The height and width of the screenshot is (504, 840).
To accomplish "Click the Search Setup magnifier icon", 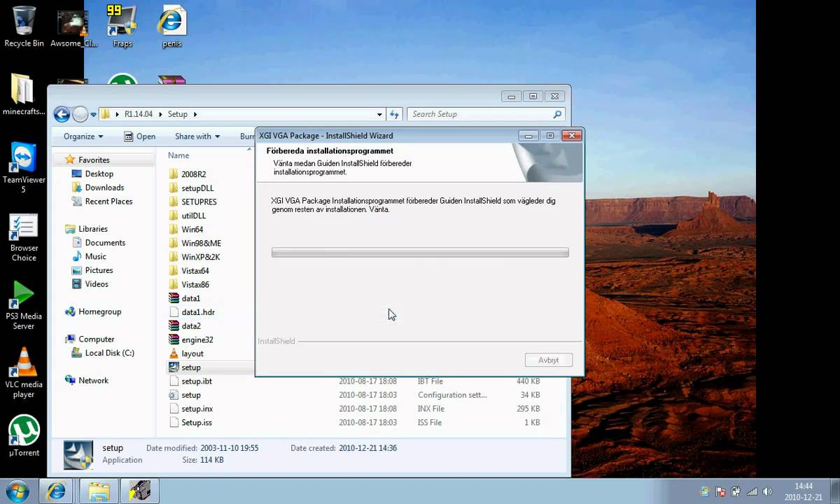I will pyautogui.click(x=557, y=114).
